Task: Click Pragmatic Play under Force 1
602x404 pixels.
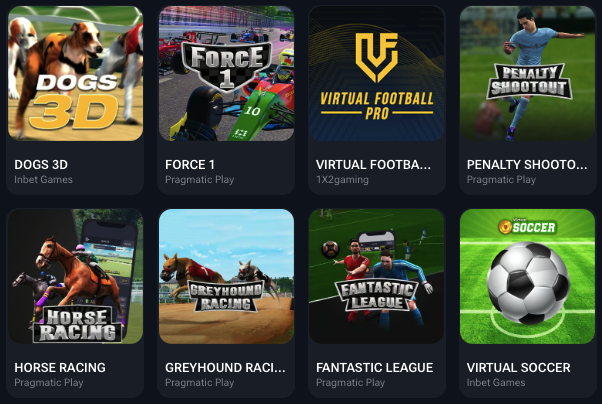Action: tap(200, 180)
